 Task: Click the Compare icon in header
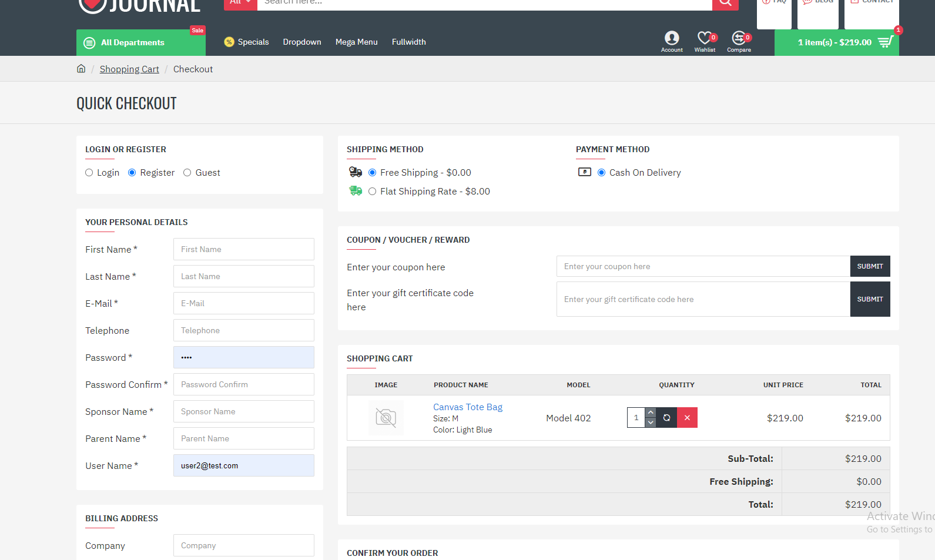[738, 39]
